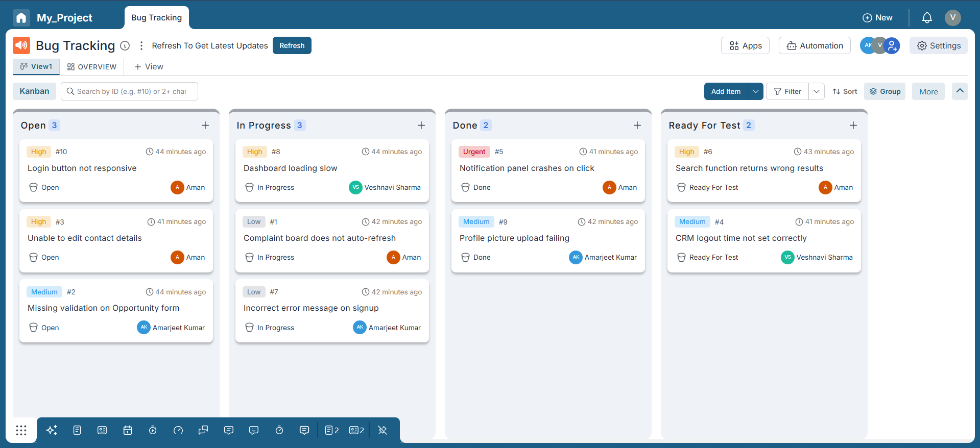Image resolution: width=980 pixels, height=448 pixels.
Task: Open the Sort options
Action: point(845,91)
